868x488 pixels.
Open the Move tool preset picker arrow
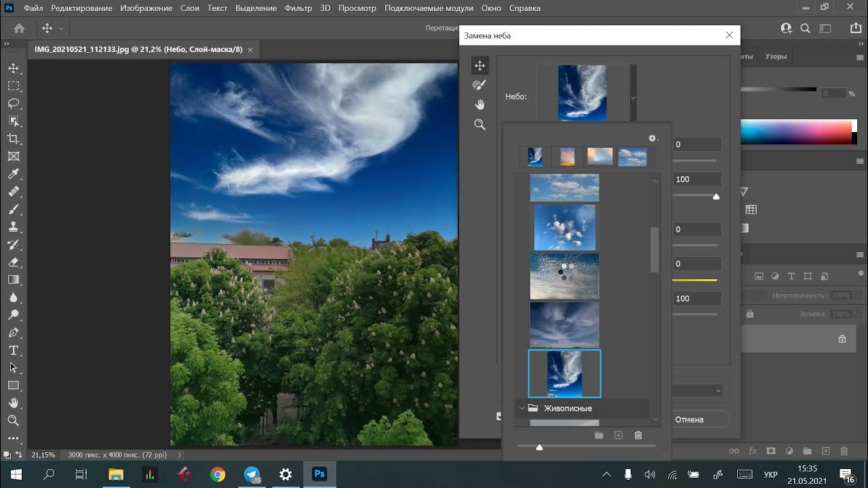coord(62,28)
